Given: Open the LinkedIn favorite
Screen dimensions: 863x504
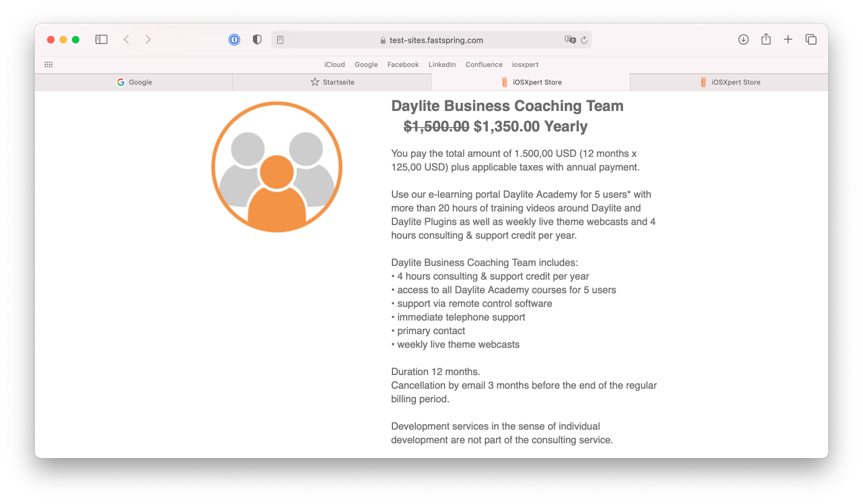Looking at the screenshot, I should 442,64.
